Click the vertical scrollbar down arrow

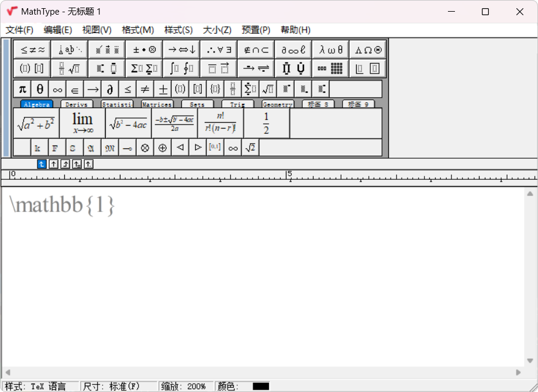tap(530, 361)
